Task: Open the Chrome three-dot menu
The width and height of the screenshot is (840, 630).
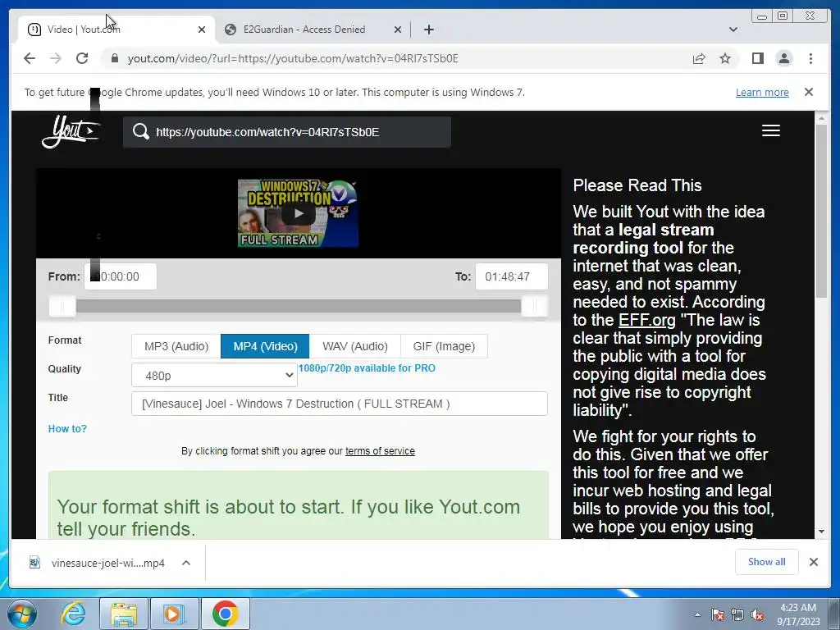Action: pyautogui.click(x=810, y=58)
